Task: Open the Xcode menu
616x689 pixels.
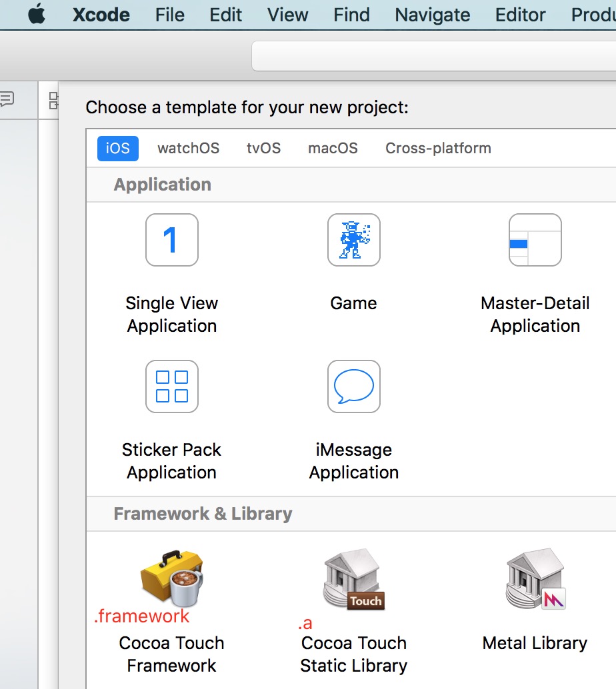Action: point(101,15)
